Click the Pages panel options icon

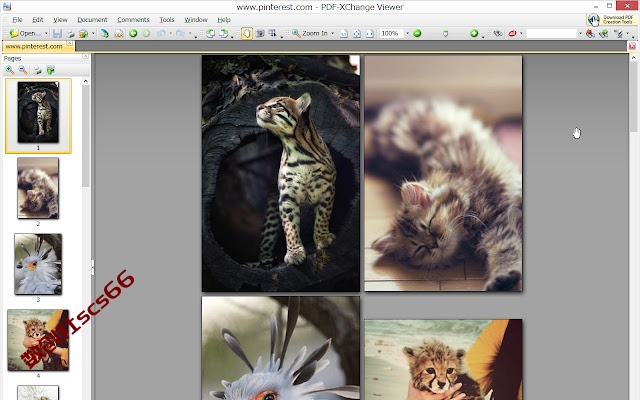click(x=51, y=70)
